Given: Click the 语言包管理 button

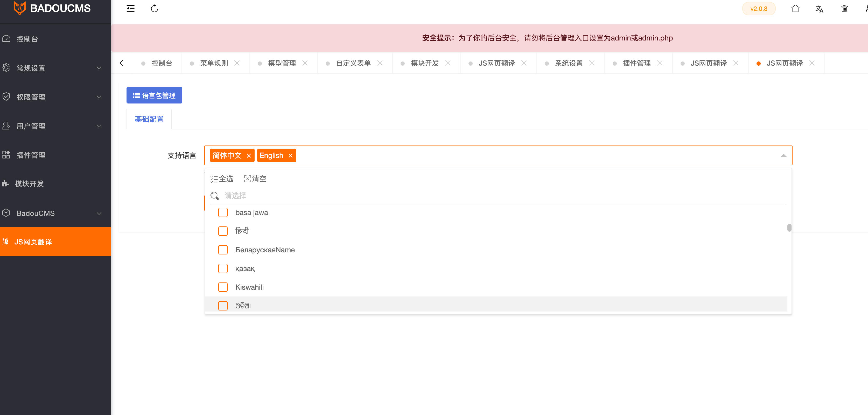Looking at the screenshot, I should pos(154,95).
